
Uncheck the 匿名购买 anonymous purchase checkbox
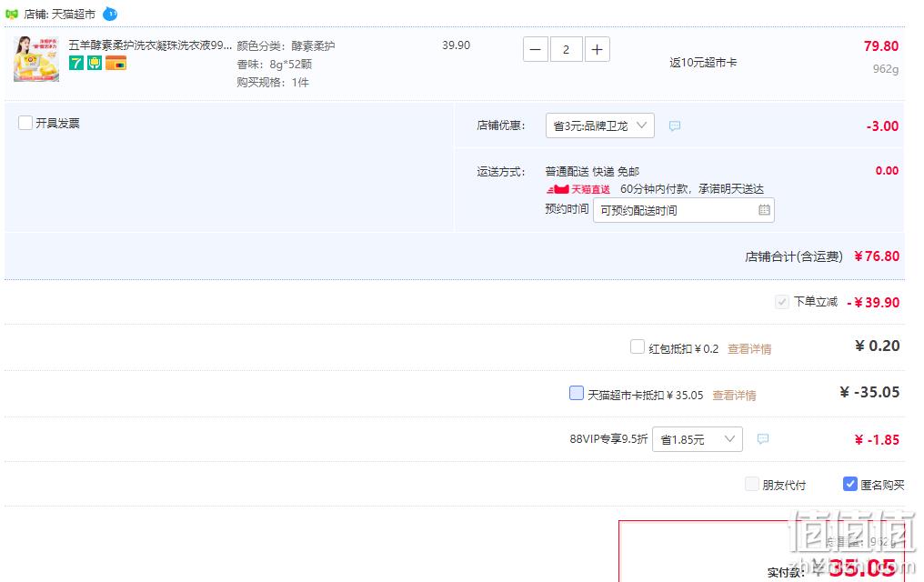tap(849, 484)
